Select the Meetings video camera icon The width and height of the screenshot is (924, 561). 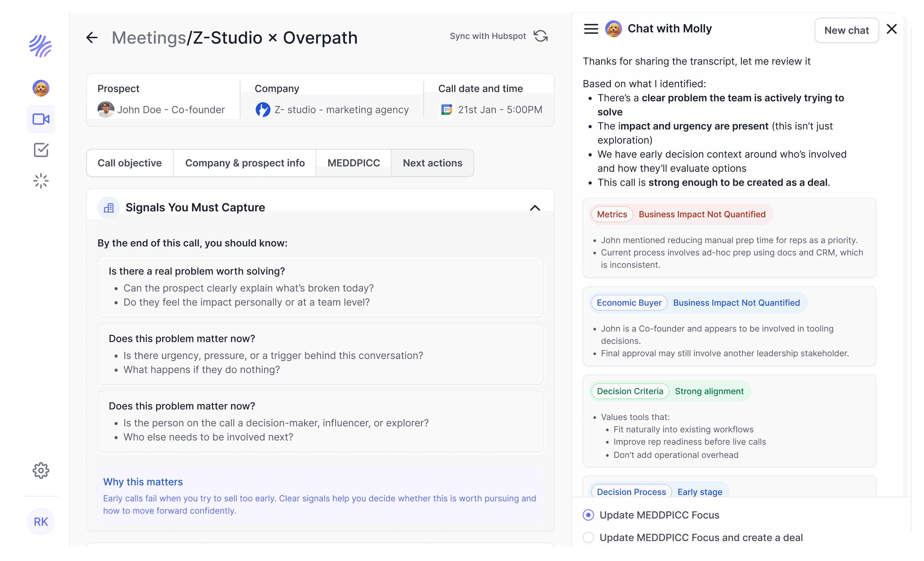pyautogui.click(x=41, y=119)
